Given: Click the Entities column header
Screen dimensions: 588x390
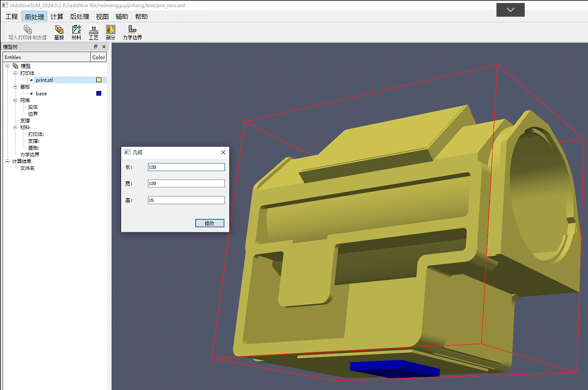Looking at the screenshot, I should (x=46, y=57).
